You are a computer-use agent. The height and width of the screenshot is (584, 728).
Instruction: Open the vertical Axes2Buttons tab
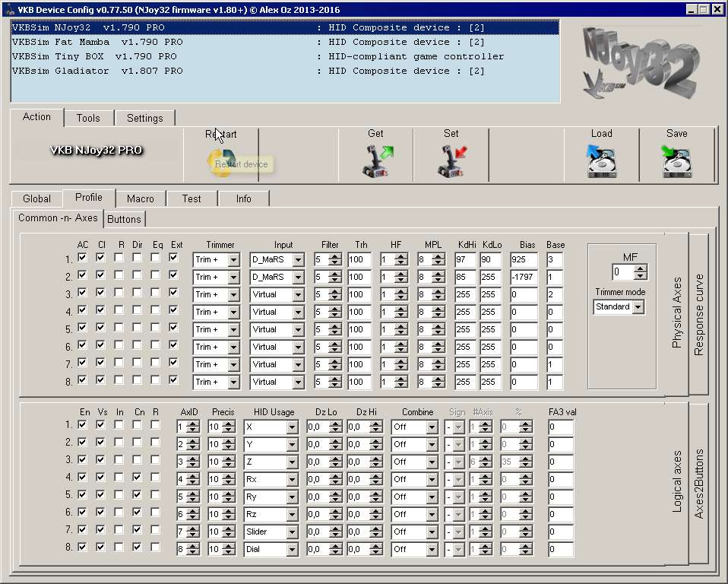[699, 484]
